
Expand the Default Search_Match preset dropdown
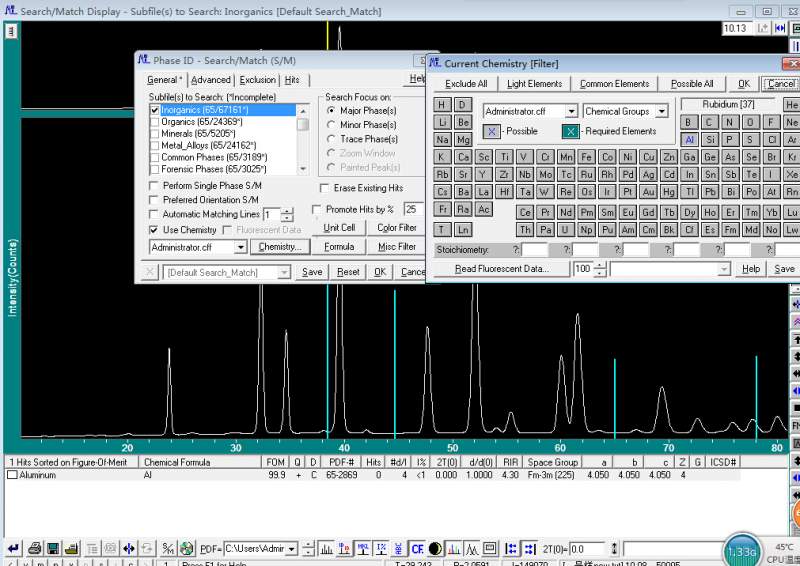284,272
